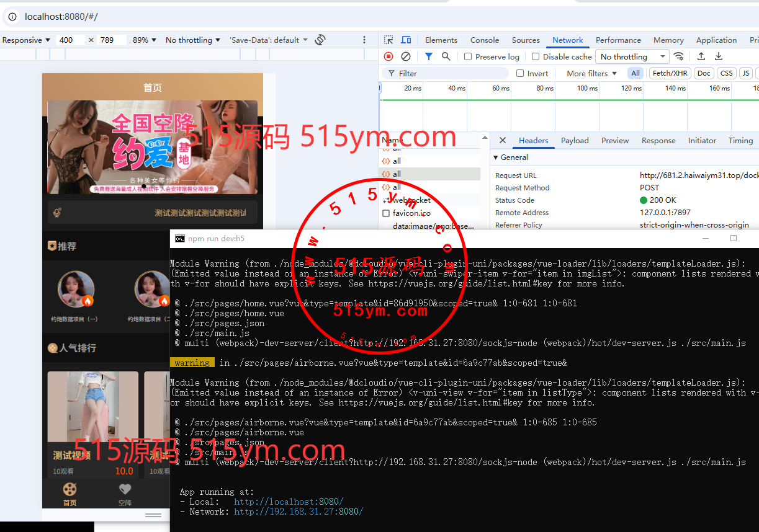Check the Disable cache option
Viewport: 759px width, 532px height.
536,56
